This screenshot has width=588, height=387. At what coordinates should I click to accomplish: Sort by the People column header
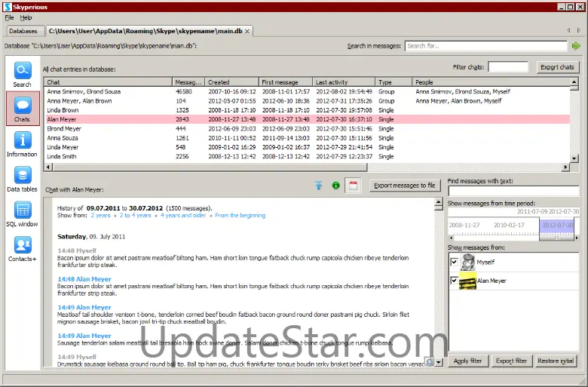coord(491,82)
